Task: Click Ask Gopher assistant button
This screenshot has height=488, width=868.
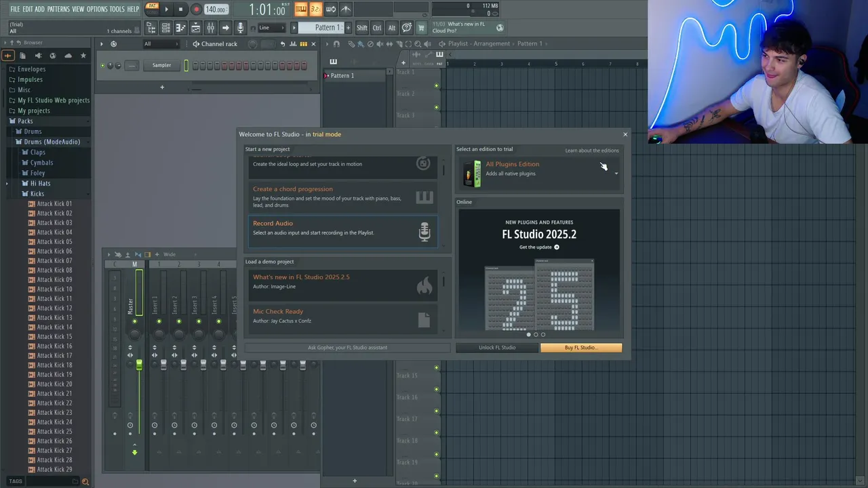Action: [347, 348]
